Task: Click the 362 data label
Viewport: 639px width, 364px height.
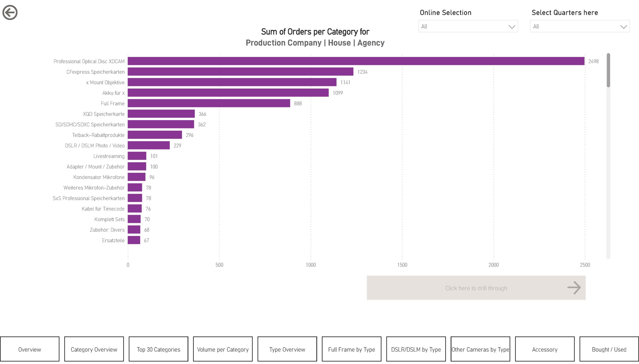Action: [201, 124]
